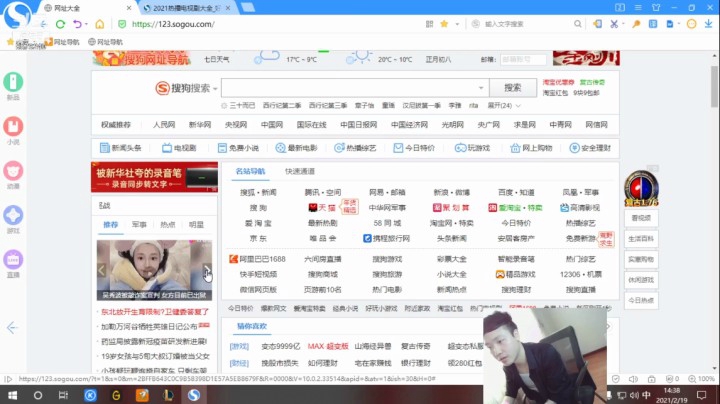Open the scissors tool dropdown arrow
The image size is (720, 404).
[x=623, y=24]
